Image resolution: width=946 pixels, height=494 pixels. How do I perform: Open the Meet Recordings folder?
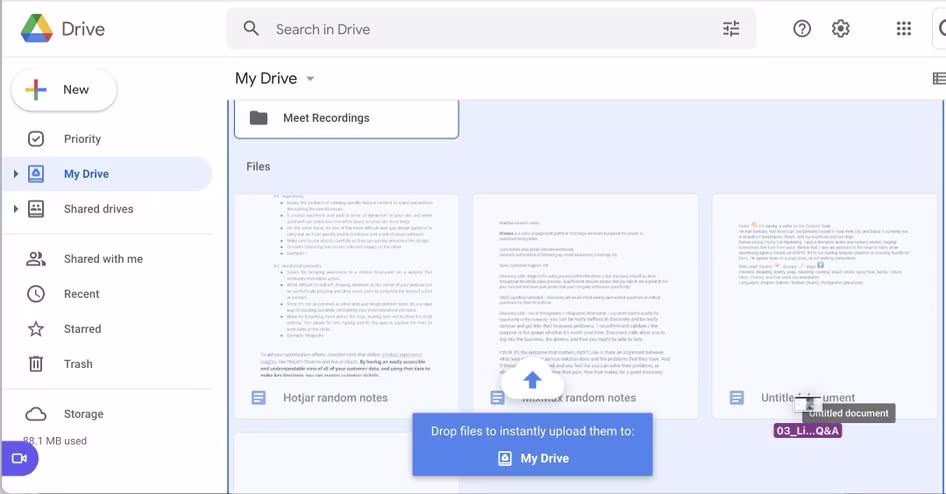coord(346,118)
